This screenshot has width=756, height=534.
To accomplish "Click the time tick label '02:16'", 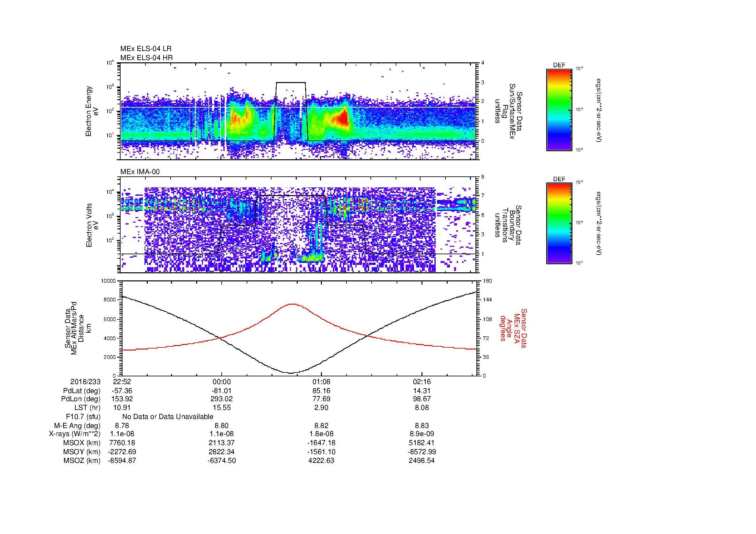I will (x=422, y=382).
